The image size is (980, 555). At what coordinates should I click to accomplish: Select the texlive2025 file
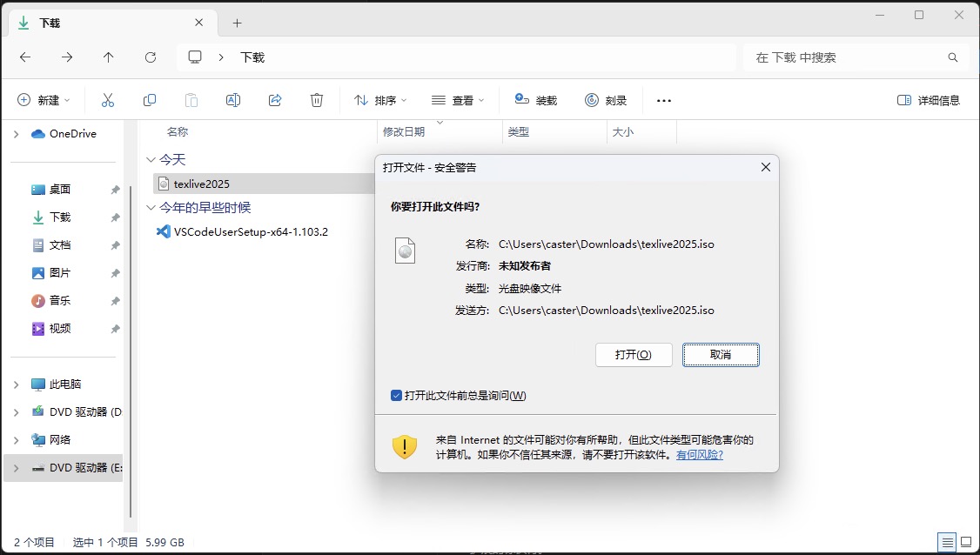tap(201, 184)
